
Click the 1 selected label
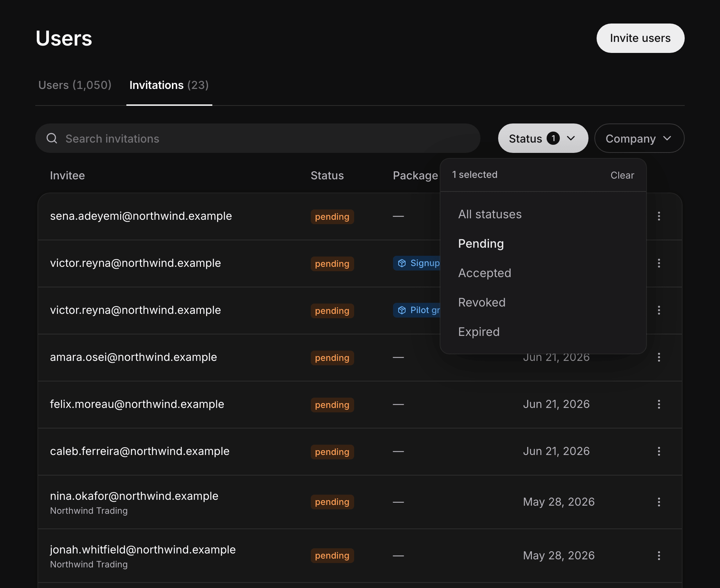[x=475, y=175]
